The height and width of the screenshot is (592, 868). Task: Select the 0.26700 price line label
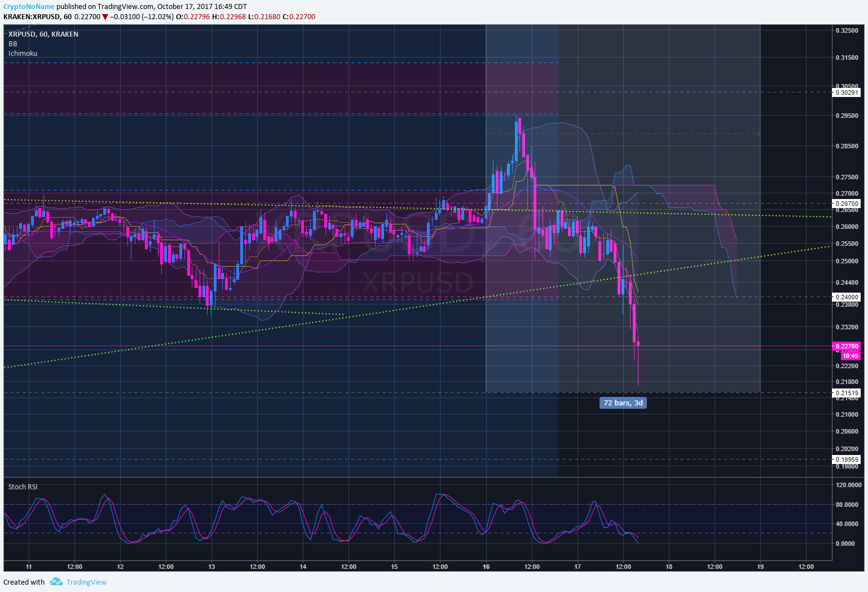point(847,204)
